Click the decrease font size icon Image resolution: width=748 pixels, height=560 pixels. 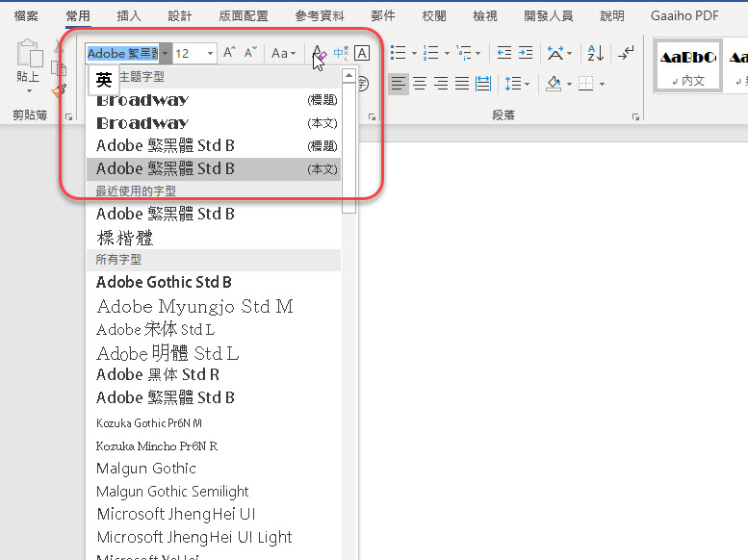coord(250,53)
